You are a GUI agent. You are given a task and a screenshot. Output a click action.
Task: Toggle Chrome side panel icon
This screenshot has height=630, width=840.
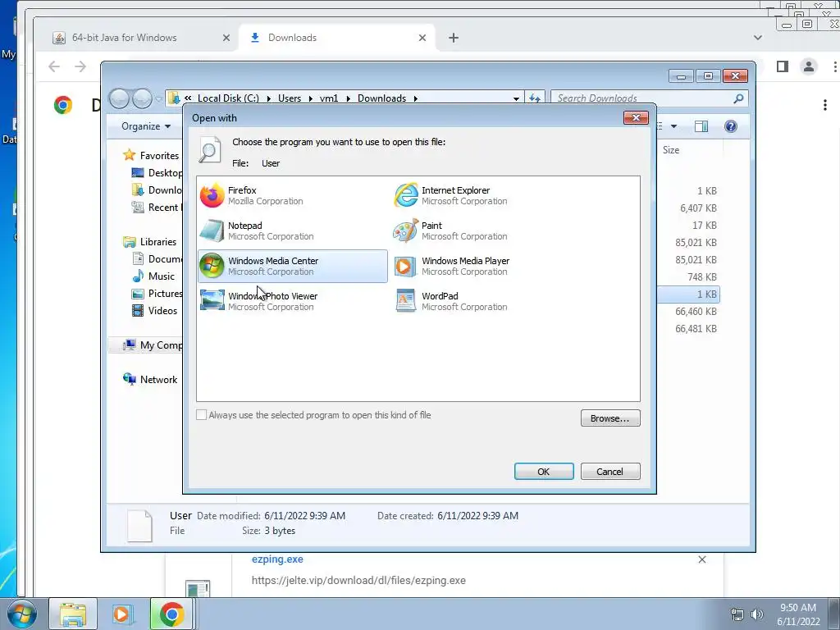(x=783, y=66)
